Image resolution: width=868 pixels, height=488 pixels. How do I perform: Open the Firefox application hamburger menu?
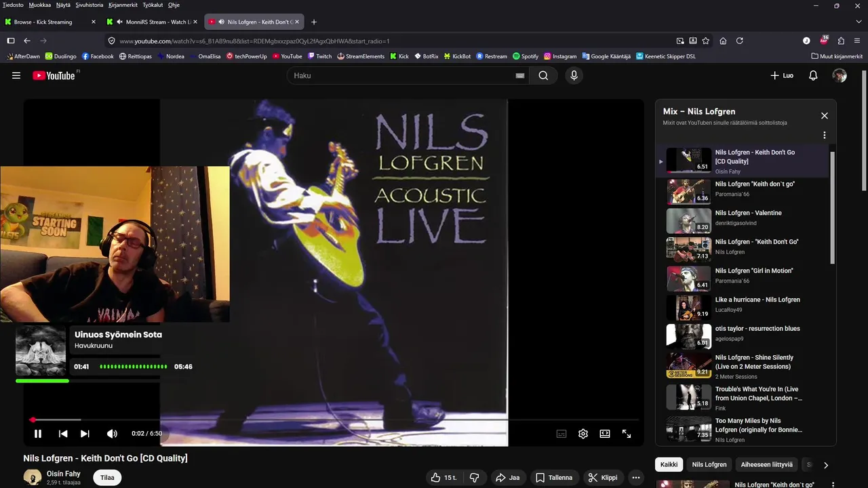click(858, 41)
